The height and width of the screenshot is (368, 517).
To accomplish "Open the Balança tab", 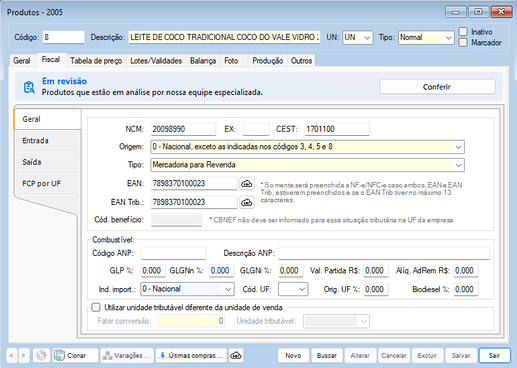I will 203,61.
